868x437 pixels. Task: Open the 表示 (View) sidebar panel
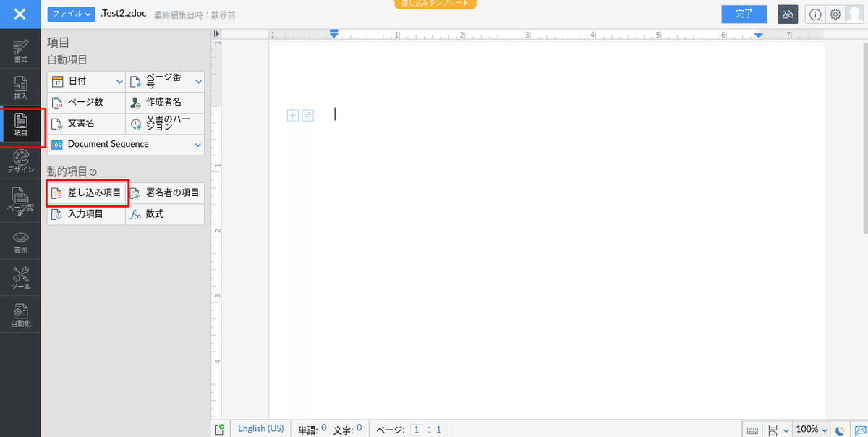20,242
